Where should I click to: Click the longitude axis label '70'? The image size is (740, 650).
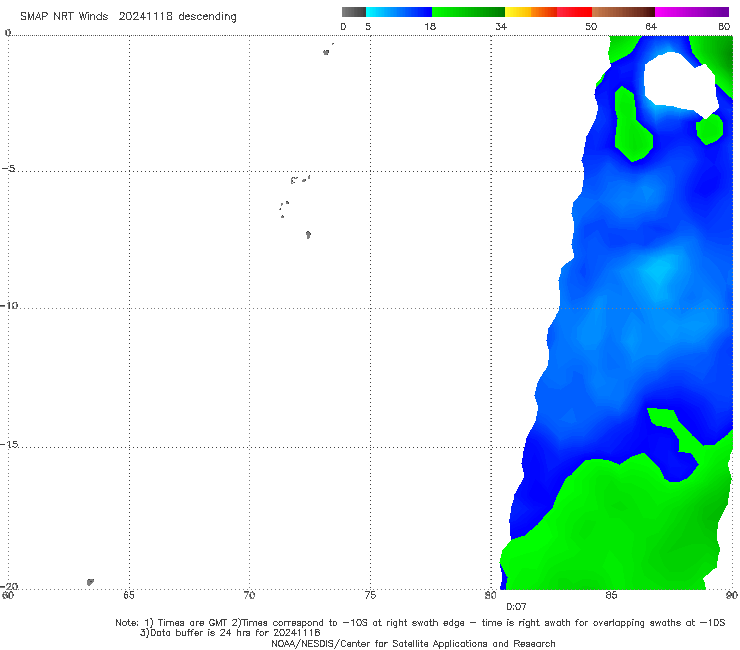[x=249, y=595]
